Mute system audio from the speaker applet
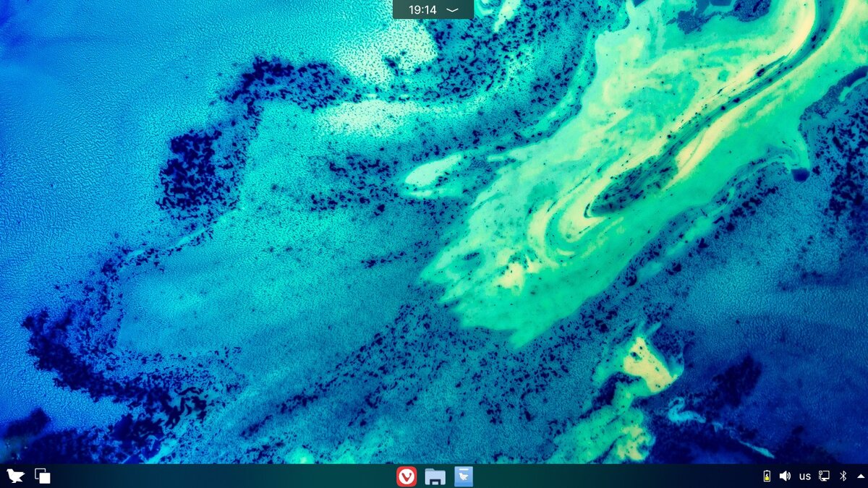 (x=786, y=476)
